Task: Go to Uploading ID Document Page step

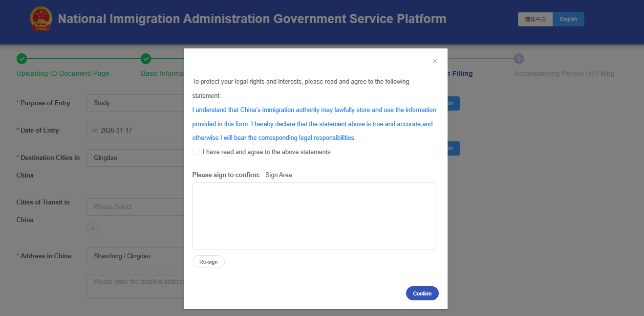Action: coord(63,73)
